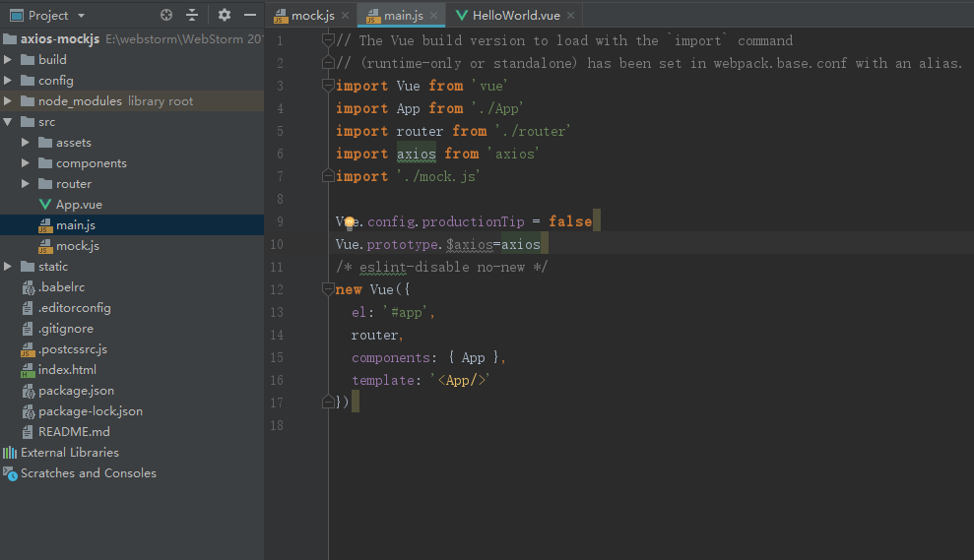
Task: Expand the components folder arrow
Action: pyautogui.click(x=26, y=163)
